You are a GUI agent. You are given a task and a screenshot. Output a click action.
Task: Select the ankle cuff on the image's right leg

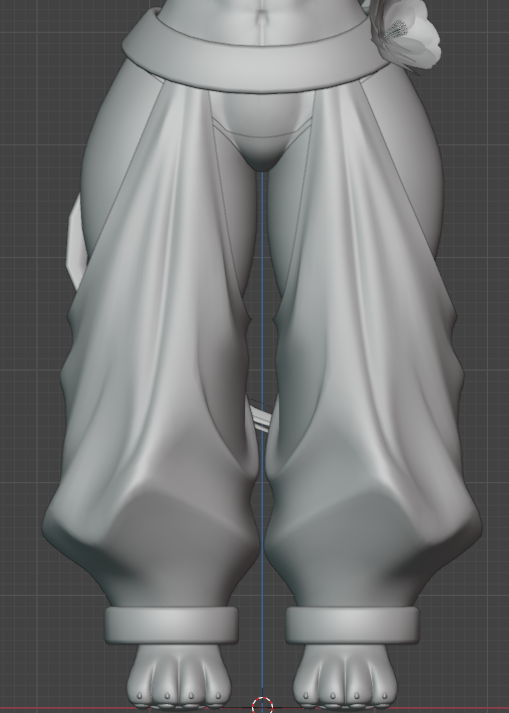pyautogui.click(x=353, y=625)
